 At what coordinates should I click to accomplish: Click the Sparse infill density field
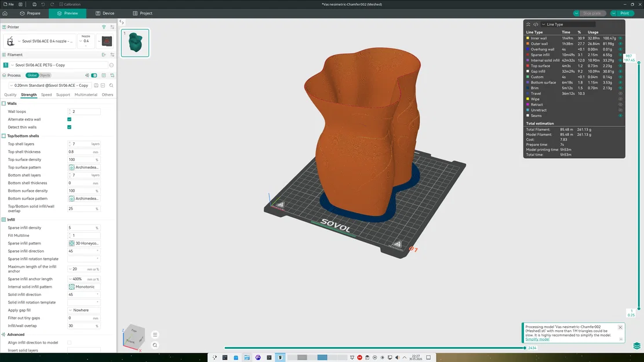click(x=84, y=228)
